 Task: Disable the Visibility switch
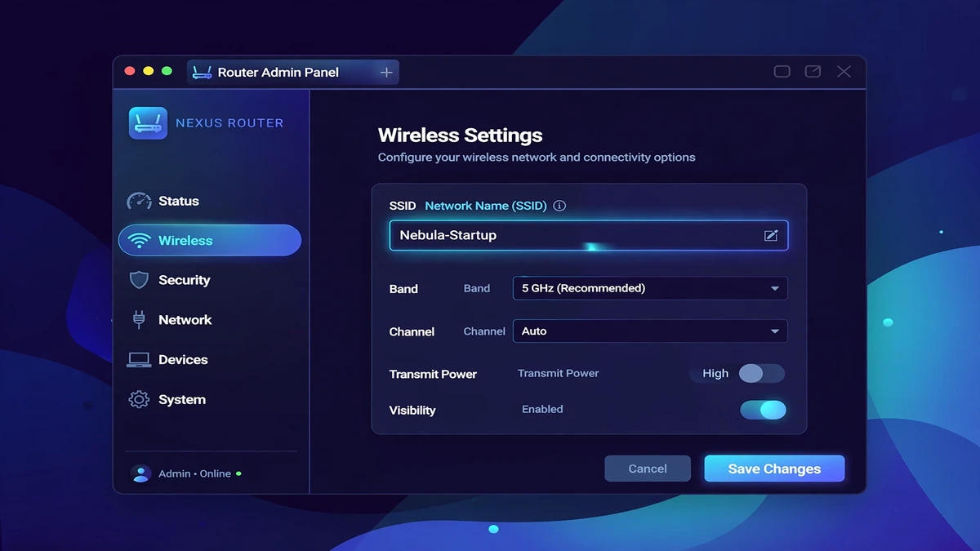tap(763, 410)
